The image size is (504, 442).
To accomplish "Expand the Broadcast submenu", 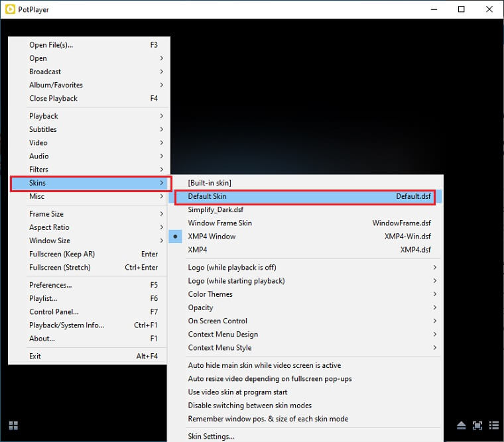I will 89,72.
